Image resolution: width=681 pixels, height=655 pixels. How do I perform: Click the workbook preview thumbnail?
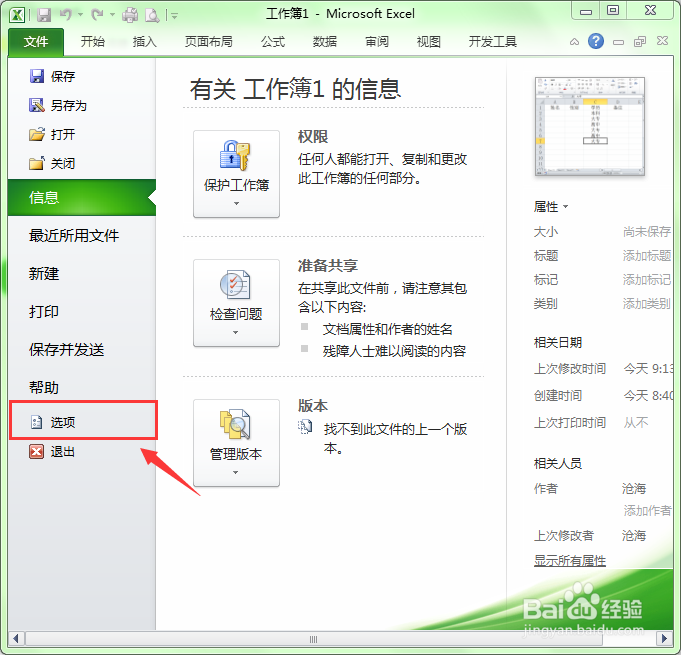point(590,126)
